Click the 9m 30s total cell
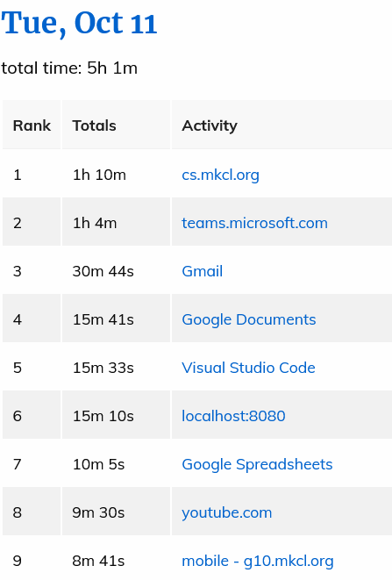The width and height of the screenshot is (392, 580). (116, 512)
